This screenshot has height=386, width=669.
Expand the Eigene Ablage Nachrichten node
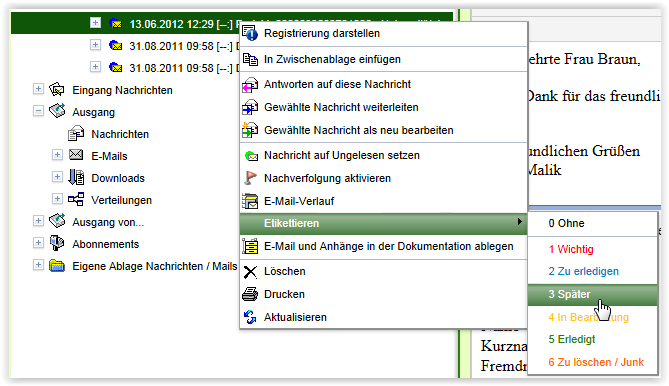(x=38, y=265)
